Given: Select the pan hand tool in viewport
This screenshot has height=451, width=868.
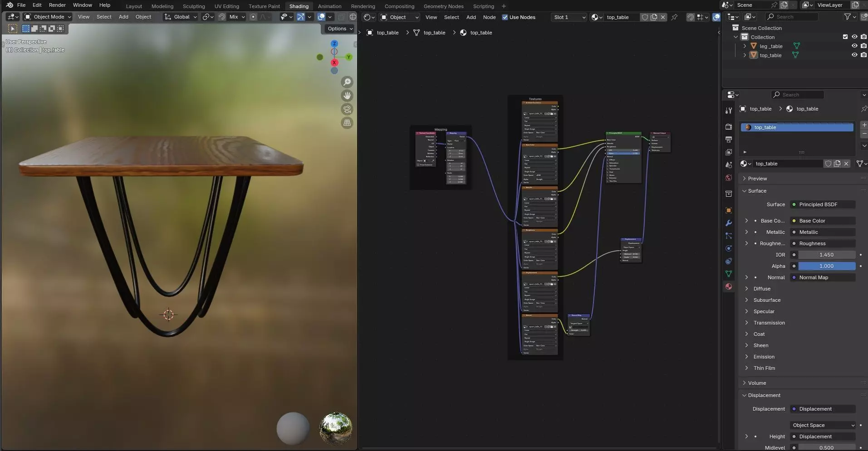Looking at the screenshot, I should pos(347,96).
